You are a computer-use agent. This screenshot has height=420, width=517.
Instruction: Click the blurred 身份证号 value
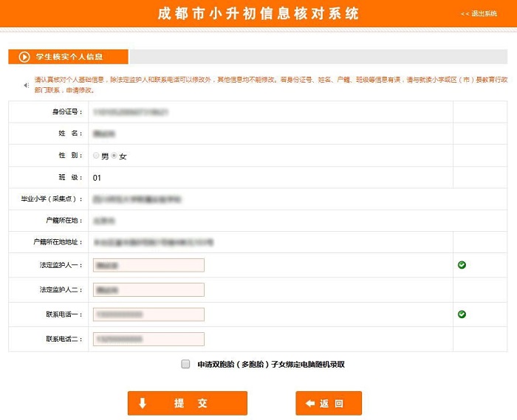pos(131,112)
